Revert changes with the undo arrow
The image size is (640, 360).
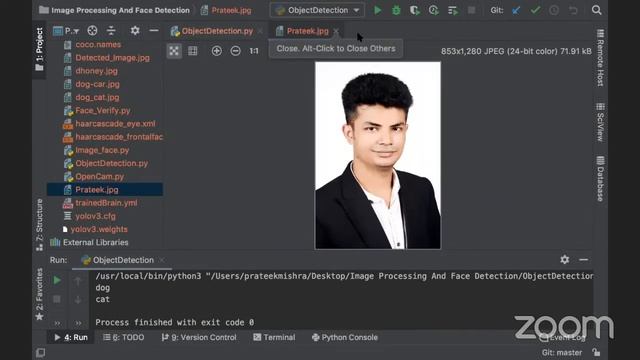point(573,10)
